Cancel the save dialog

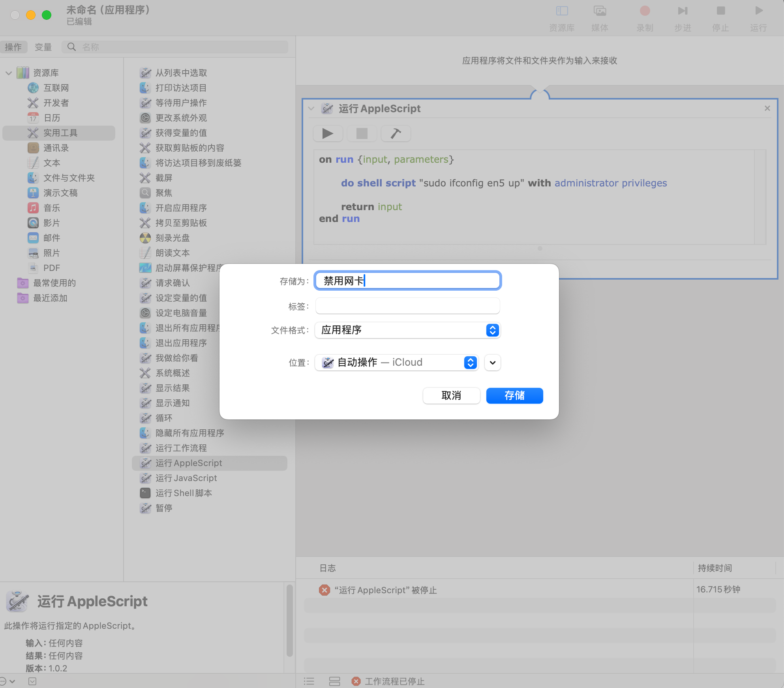[451, 396]
